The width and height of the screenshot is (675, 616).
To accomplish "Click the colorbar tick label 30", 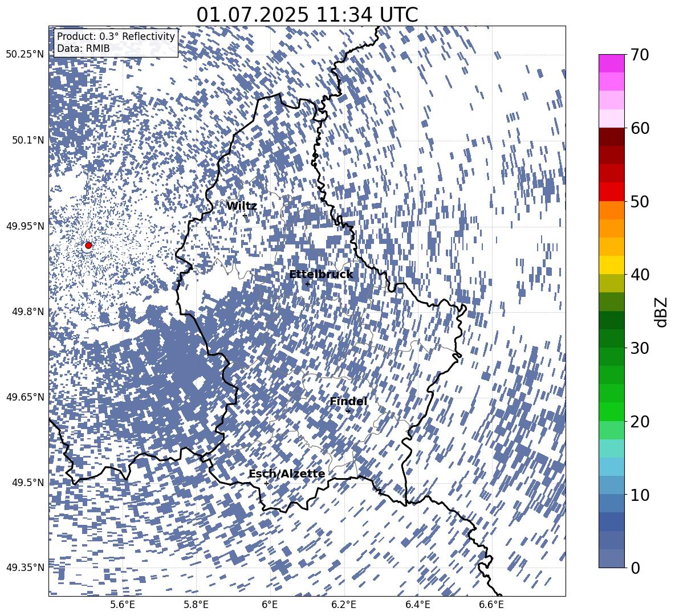I will [x=640, y=348].
